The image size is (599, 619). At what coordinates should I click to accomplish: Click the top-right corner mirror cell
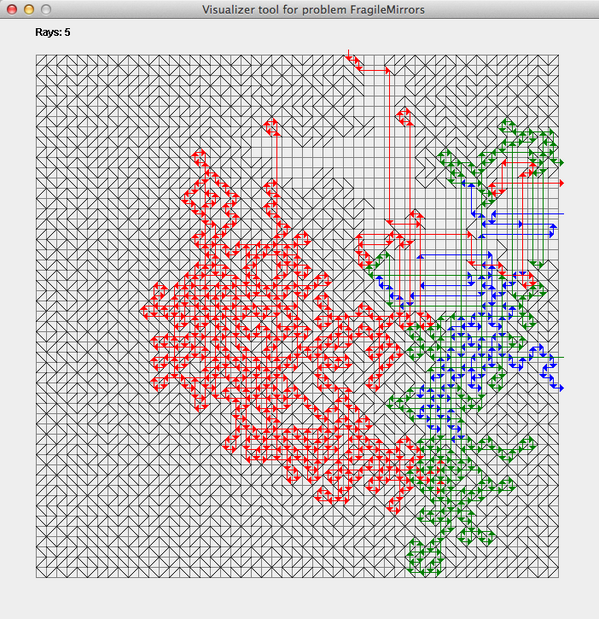click(x=554, y=60)
